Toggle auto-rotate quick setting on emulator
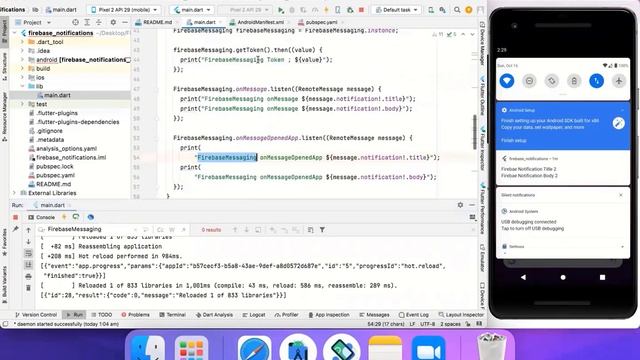The image size is (640, 360). point(552,81)
